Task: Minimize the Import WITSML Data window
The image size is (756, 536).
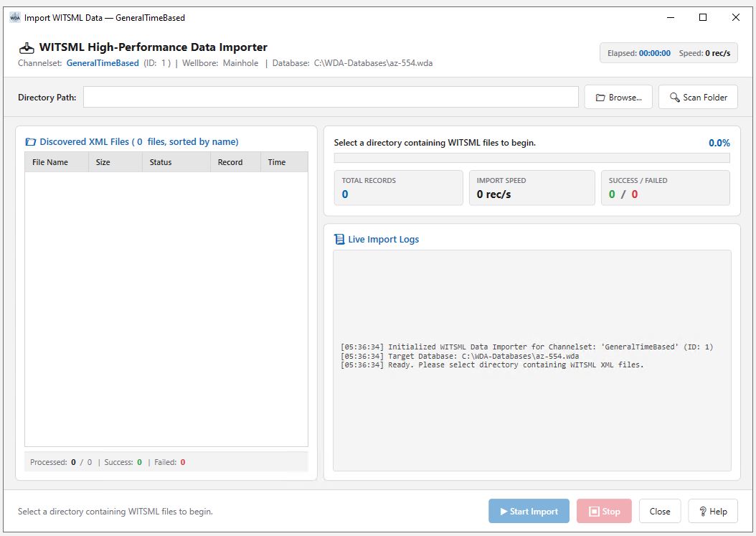Action: [x=670, y=17]
